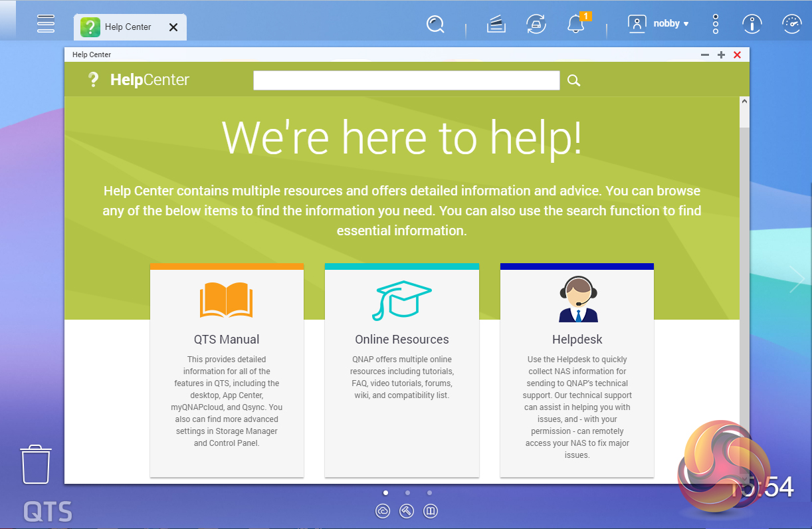This screenshot has height=529, width=812.
Task: Click the desktop clock time display
Action: coord(762,487)
